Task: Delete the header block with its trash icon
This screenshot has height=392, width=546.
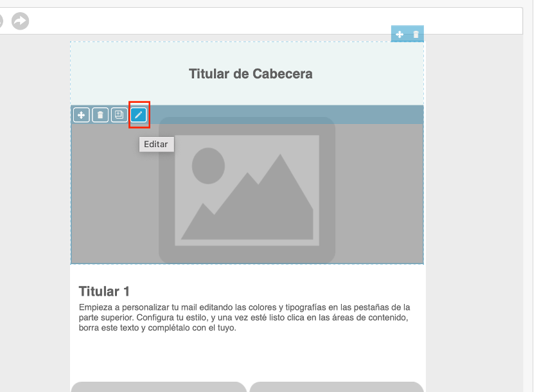Action: [416, 34]
